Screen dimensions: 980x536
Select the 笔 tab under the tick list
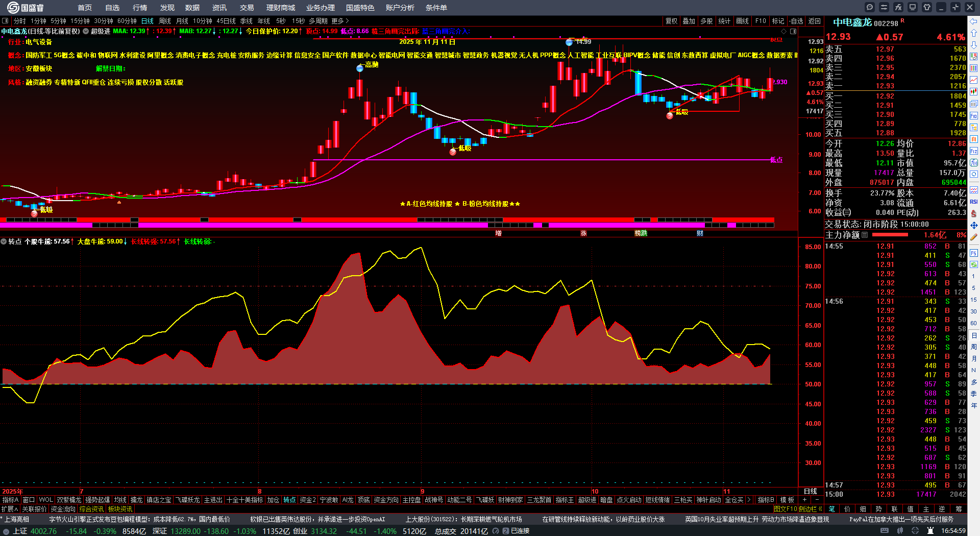[832, 509]
